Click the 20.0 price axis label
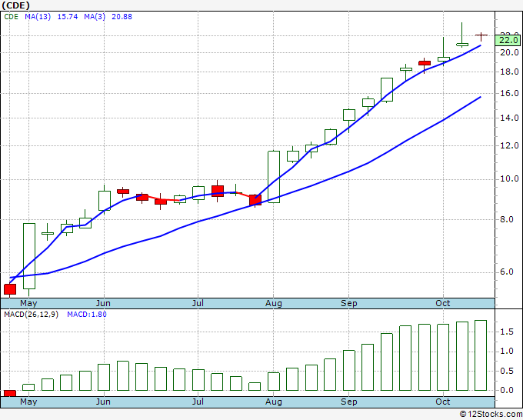This screenshot has height=420, width=523. 510,52
